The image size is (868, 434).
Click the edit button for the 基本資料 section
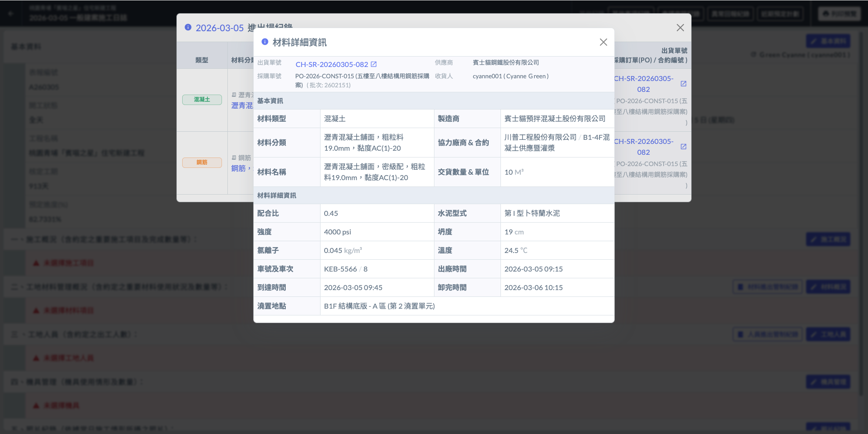pyautogui.click(x=828, y=41)
